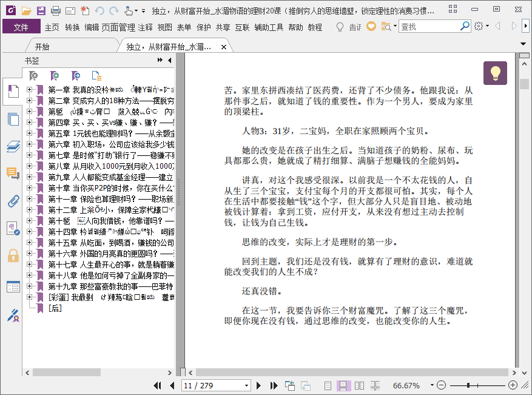Select bookmark 第六章 初入职场
This screenshot has height=395, width=532.
click(110, 144)
